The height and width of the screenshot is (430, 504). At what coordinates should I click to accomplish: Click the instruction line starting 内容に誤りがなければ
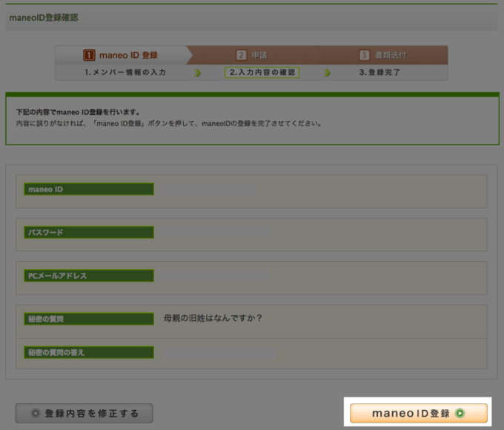[x=169, y=124]
